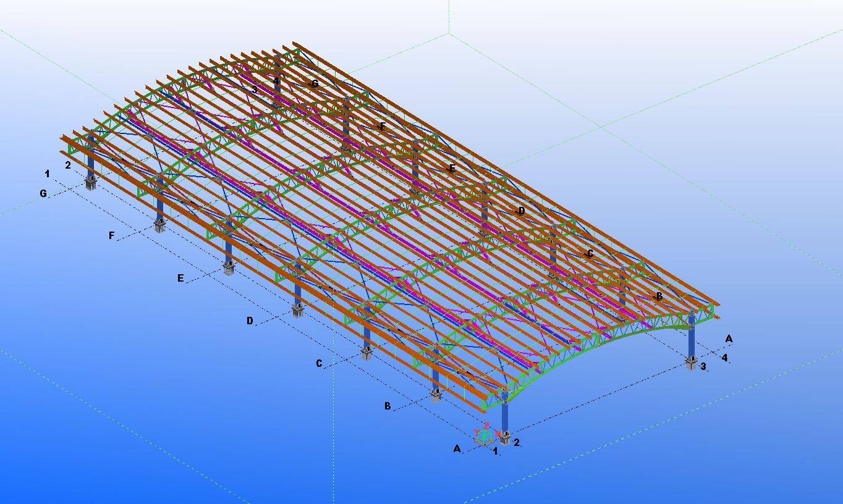The image size is (843, 504).
Task: Click ground-level grid label F
Action: 112,236
